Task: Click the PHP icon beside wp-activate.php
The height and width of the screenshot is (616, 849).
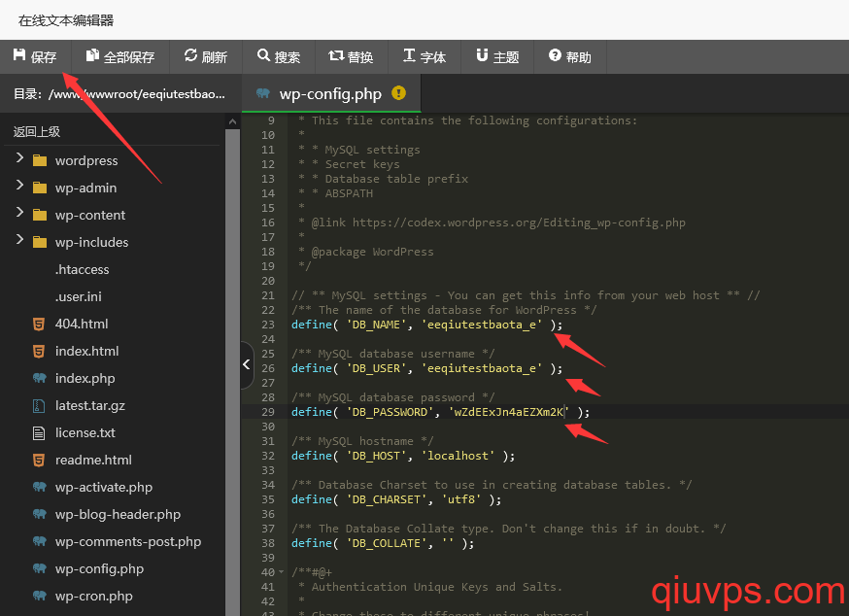Action: coord(40,487)
